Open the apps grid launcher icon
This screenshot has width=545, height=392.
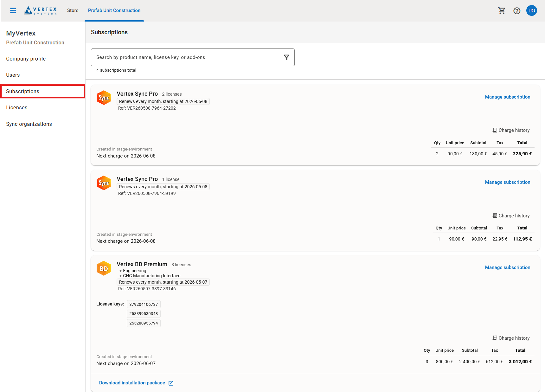coord(13,10)
